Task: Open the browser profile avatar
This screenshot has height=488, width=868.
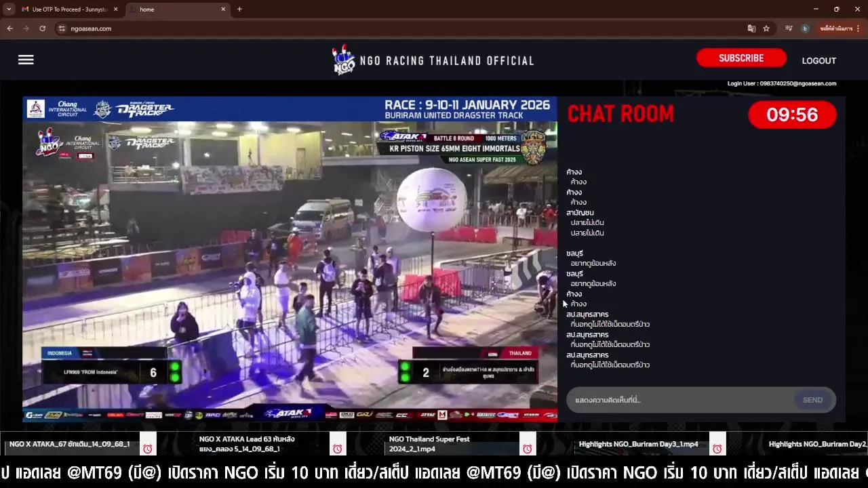Action: coord(805,28)
